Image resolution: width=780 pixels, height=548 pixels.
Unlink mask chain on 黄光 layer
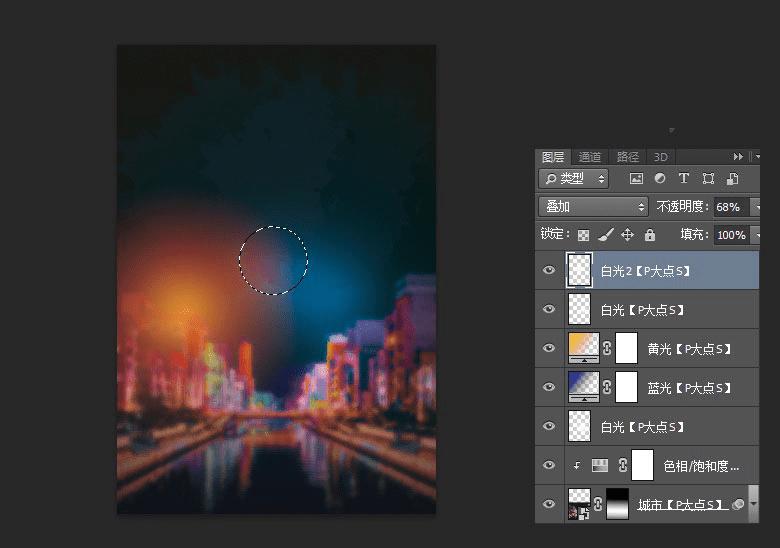tap(607, 348)
